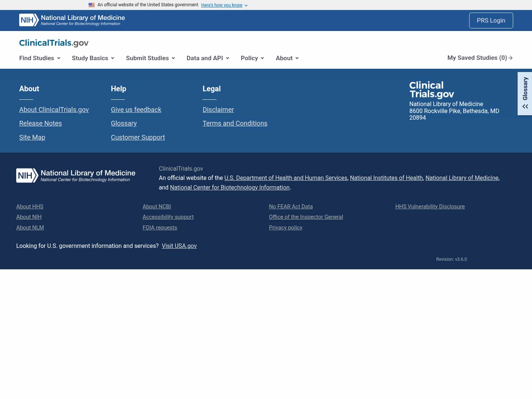Open the About dropdown in navigation bar

(x=287, y=58)
